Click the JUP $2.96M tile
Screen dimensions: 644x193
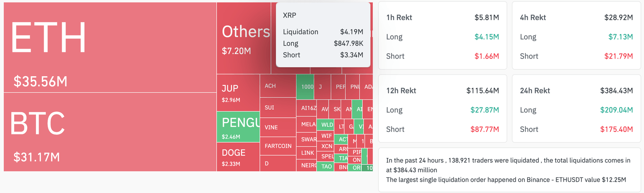[x=238, y=93]
